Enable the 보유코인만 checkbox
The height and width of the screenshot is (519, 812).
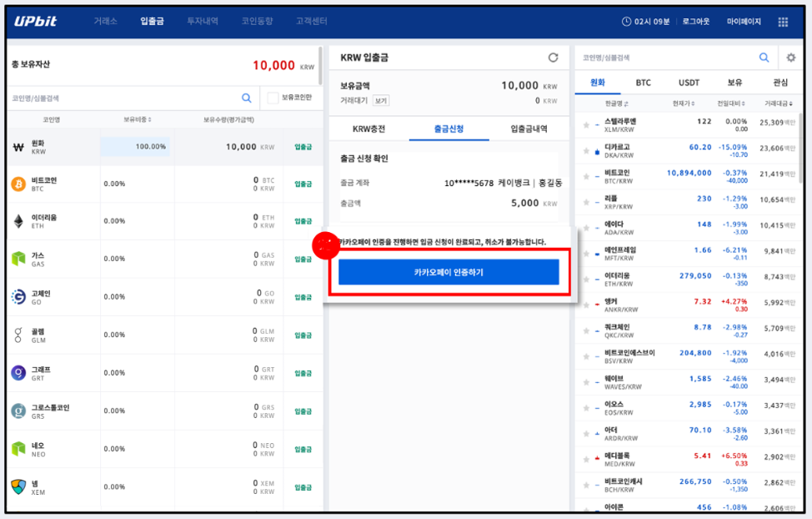coord(273,98)
